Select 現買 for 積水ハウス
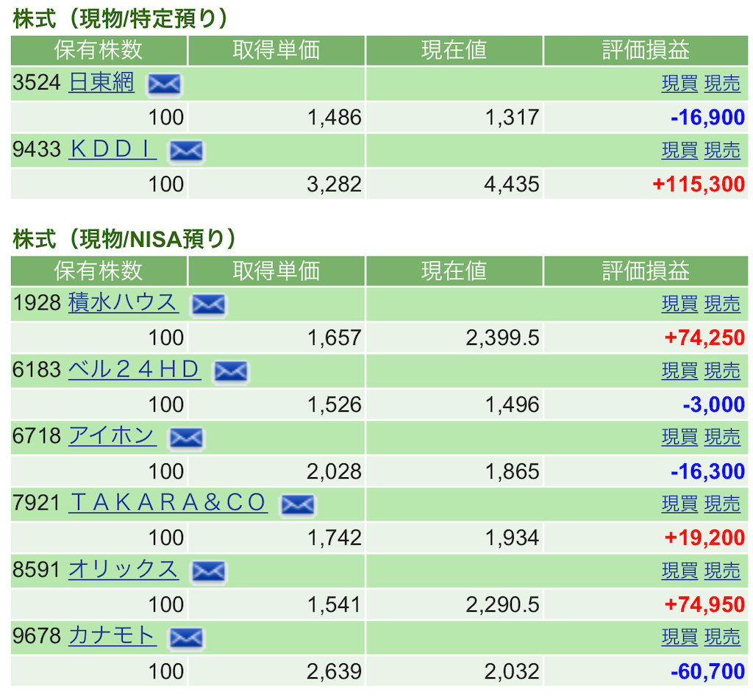The width and height of the screenshot is (753, 700). click(x=679, y=304)
